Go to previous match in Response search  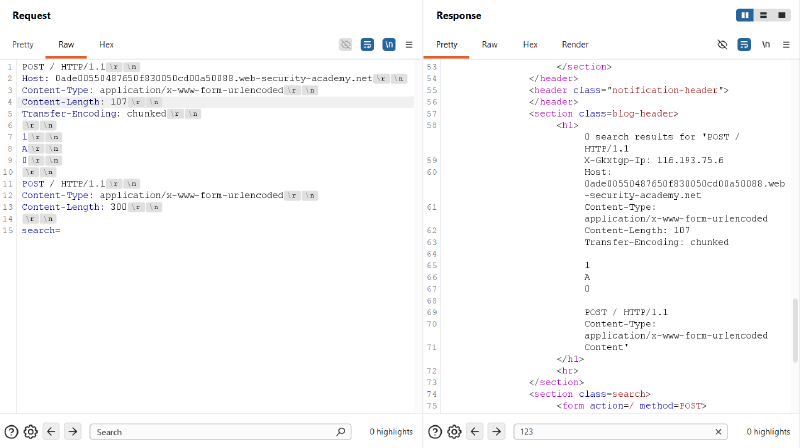[x=474, y=432]
